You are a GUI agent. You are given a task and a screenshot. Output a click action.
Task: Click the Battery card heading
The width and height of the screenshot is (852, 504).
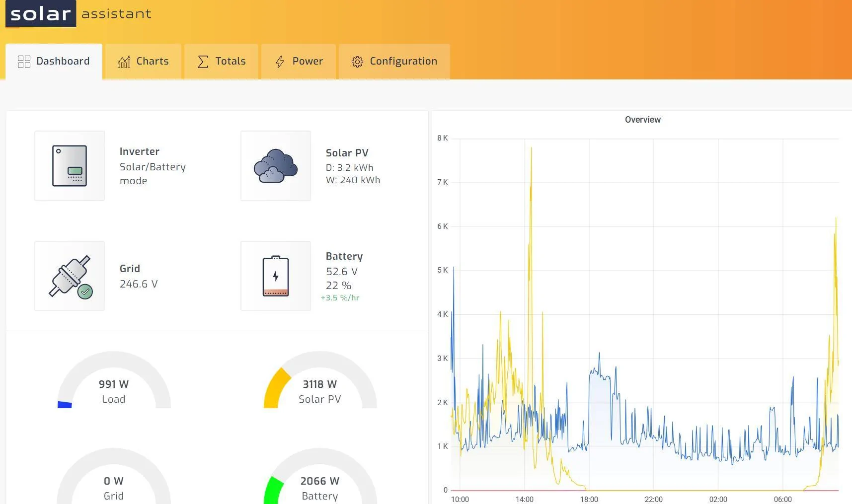(344, 256)
